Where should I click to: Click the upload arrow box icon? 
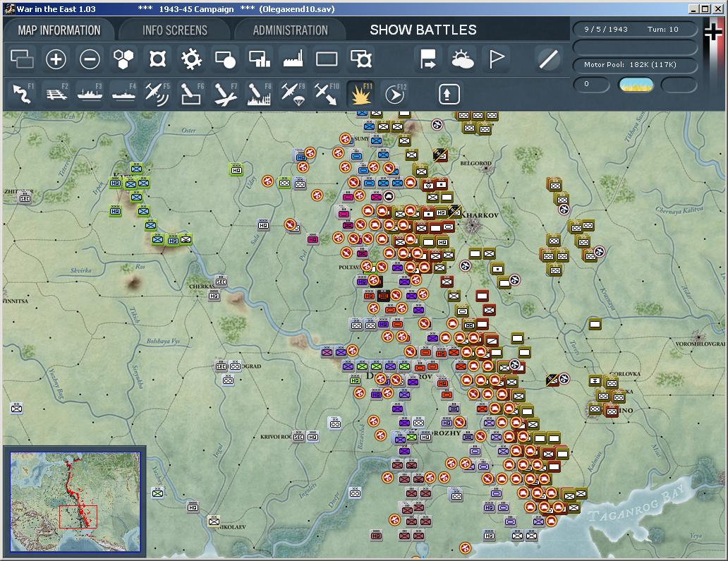(x=449, y=94)
